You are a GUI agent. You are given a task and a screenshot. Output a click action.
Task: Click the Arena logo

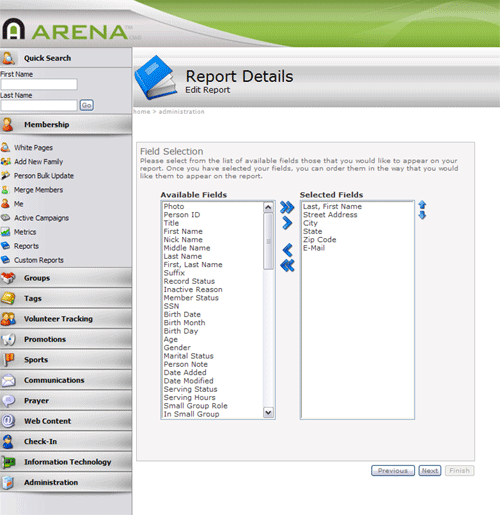65,29
